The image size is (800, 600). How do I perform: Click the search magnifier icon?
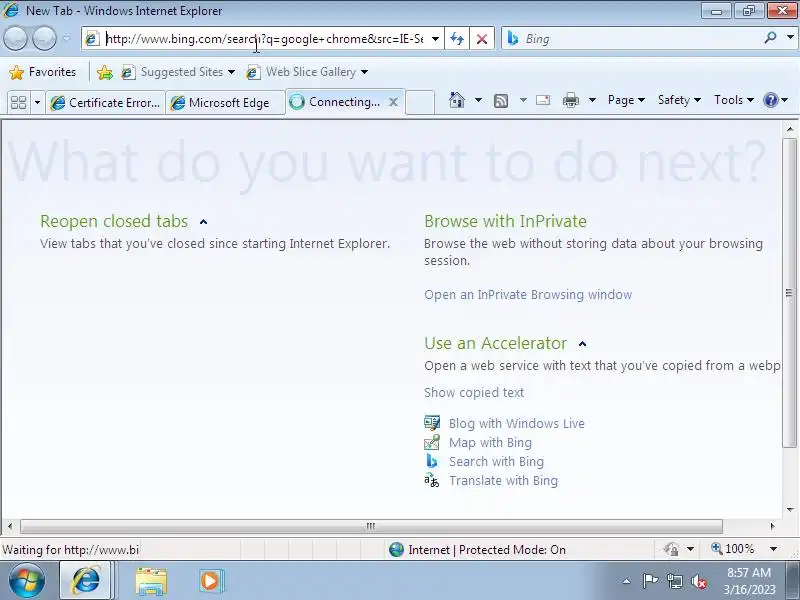[770, 38]
